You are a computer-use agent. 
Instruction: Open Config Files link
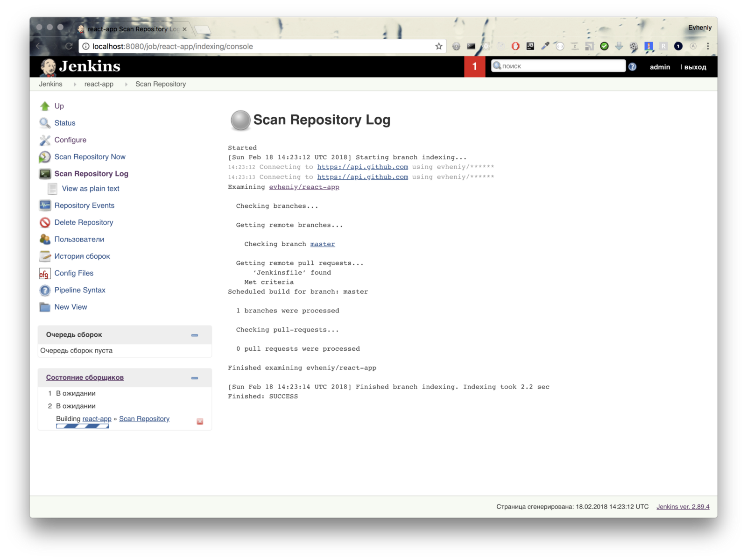pos(74,273)
